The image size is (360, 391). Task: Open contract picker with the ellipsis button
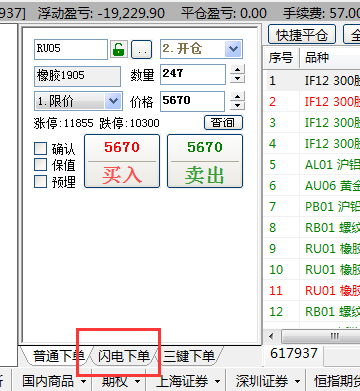pyautogui.click(x=142, y=49)
